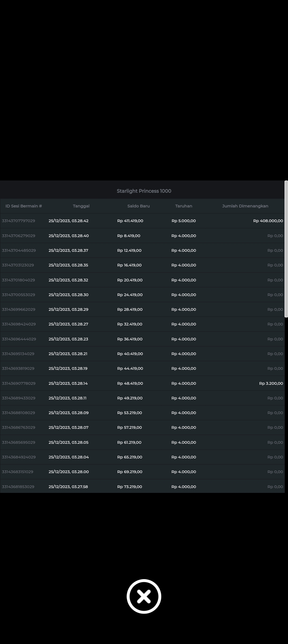Screen dimensions: 288x644
Task: Click the Jumlah Dimenangkan column header
Action: pyautogui.click(x=245, y=206)
